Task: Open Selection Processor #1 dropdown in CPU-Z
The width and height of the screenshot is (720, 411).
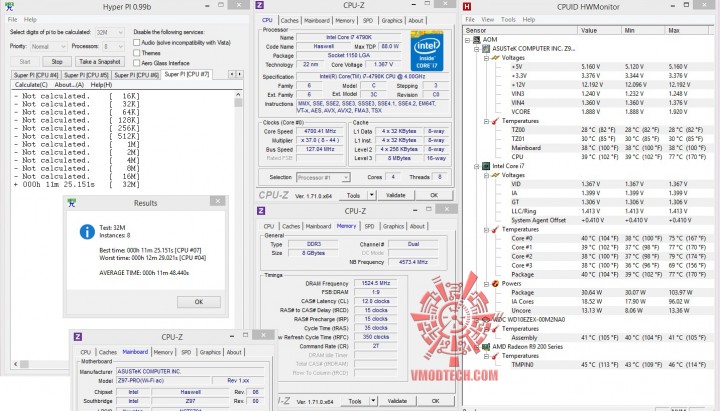Action: click(x=323, y=177)
